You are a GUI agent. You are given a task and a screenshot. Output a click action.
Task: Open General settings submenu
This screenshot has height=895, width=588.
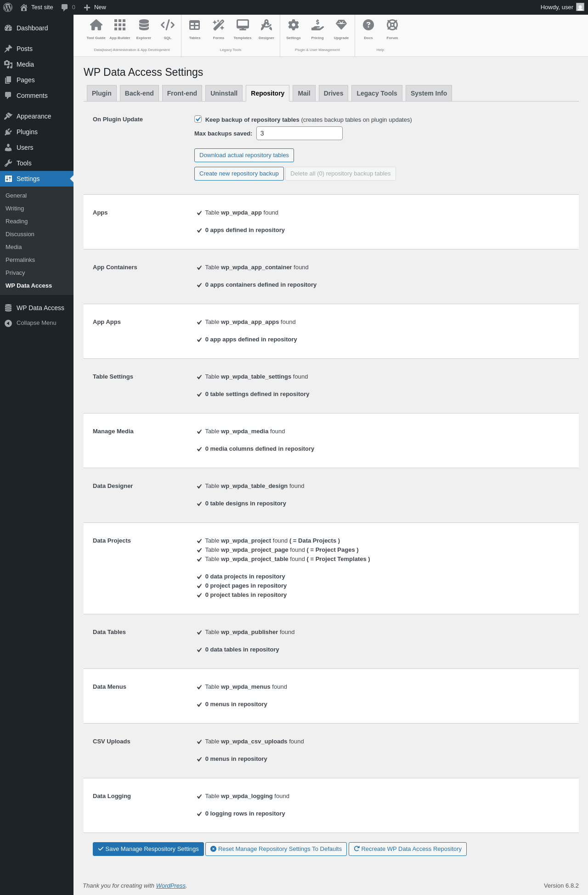(37, 196)
